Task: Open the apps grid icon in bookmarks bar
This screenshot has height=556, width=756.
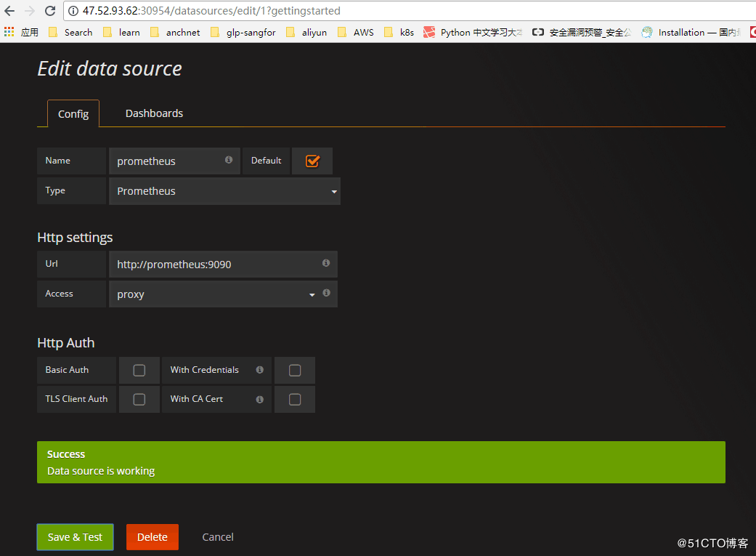Action: [9, 32]
